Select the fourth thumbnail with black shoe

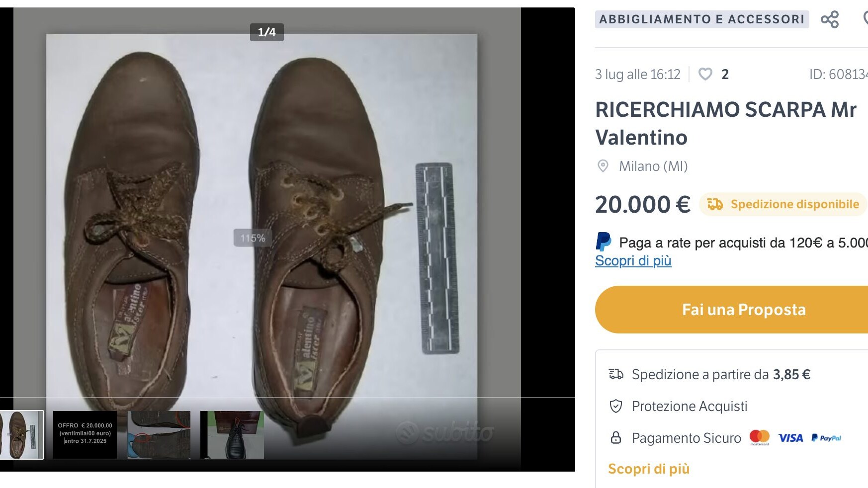[232, 435]
